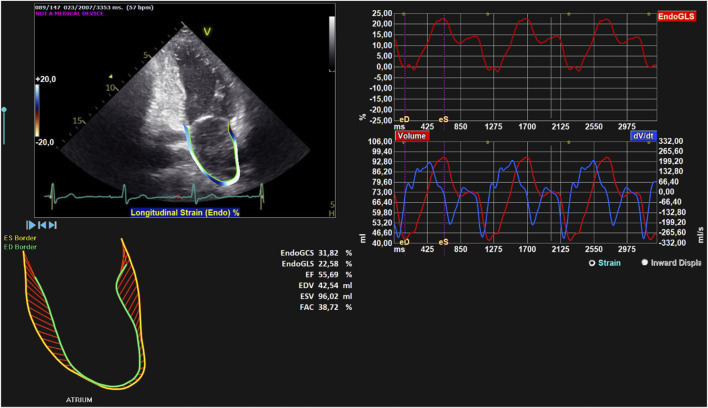Click the Longitudinal Strain (Endo) % caption
This screenshot has width=708, height=408.
[185, 212]
